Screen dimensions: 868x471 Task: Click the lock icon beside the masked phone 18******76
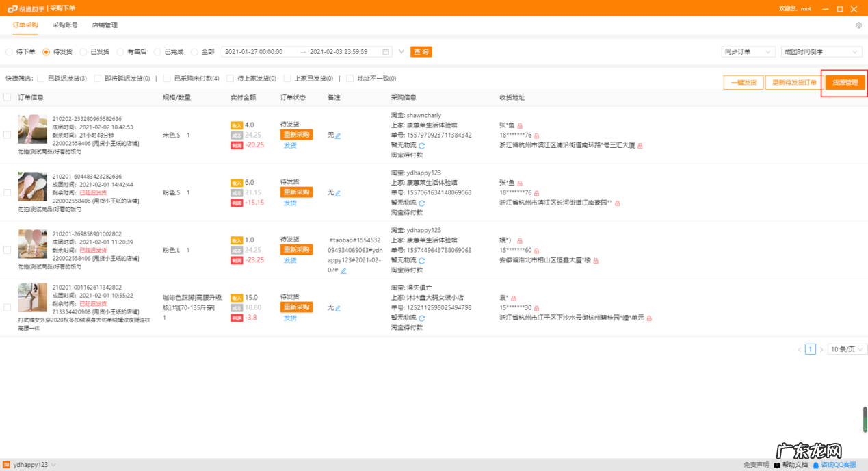click(537, 135)
